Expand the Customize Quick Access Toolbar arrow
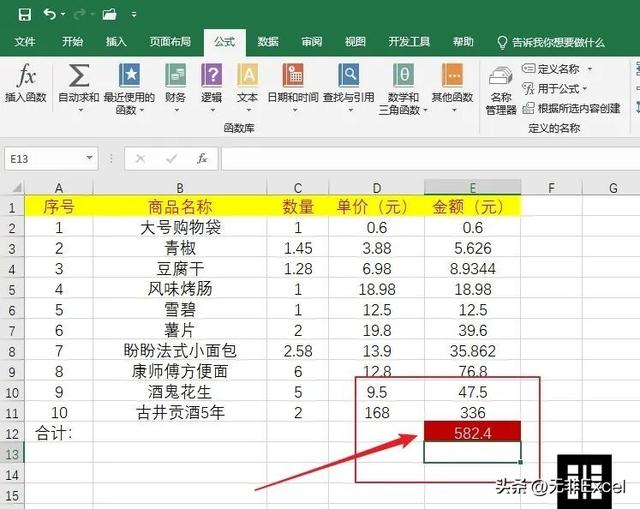 (x=134, y=15)
